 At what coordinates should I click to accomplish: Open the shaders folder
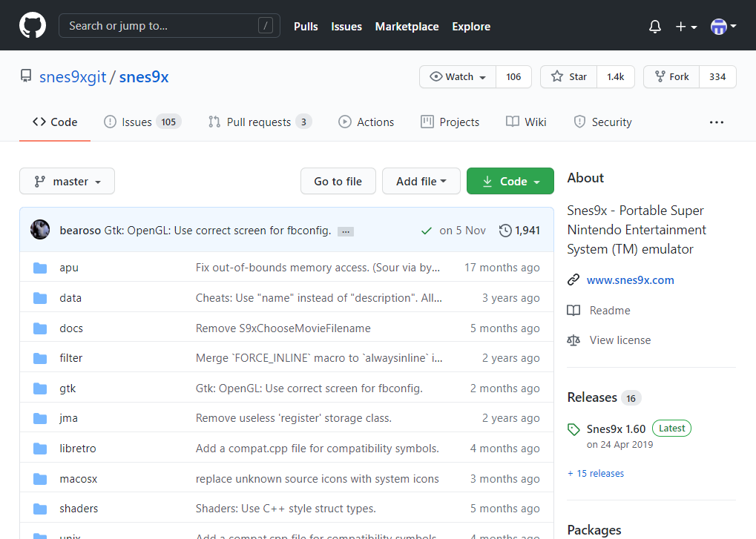click(x=79, y=509)
